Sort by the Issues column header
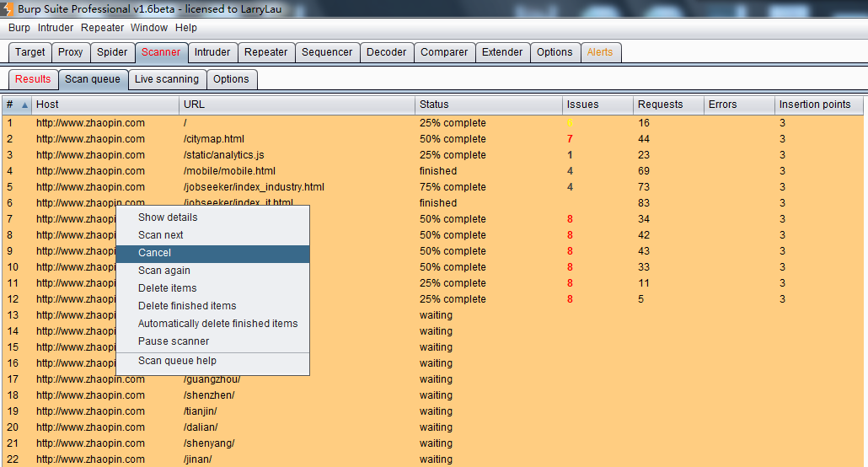 tap(597, 105)
